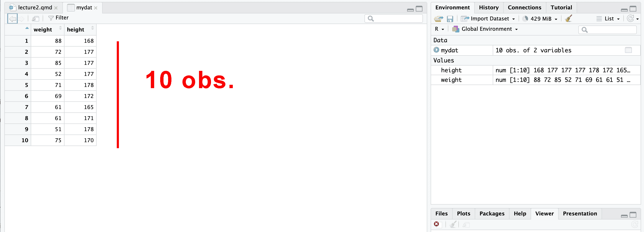Click show in new window icon
This screenshot has height=232, width=644.
[x=35, y=18]
